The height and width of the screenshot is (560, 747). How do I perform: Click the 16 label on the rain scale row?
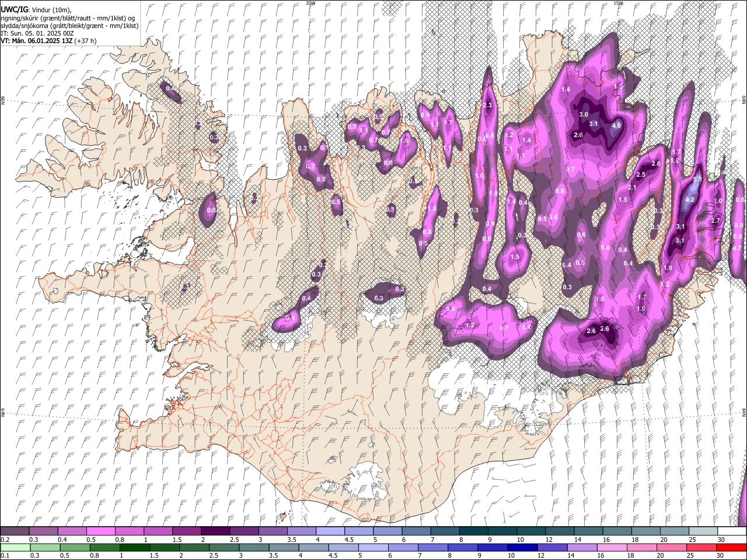pos(601,556)
